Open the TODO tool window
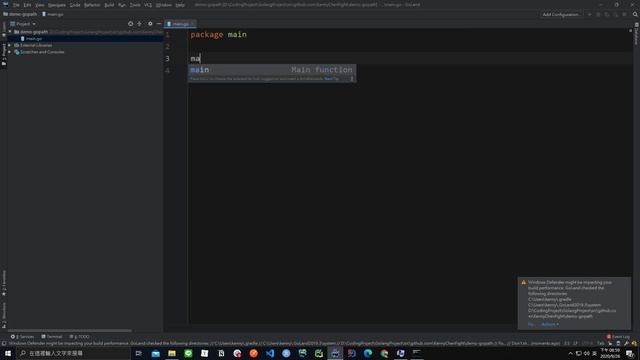 click(x=79, y=337)
